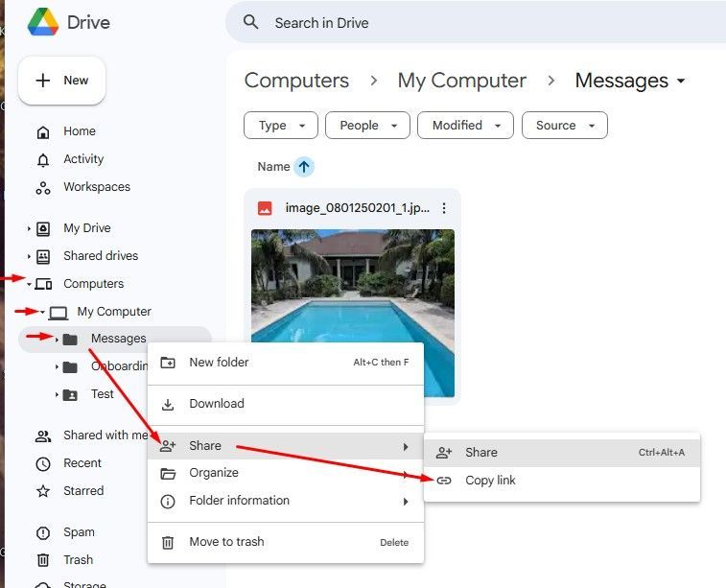Choose Download from context menu
Image resolution: width=726 pixels, height=588 pixels.
285,404
